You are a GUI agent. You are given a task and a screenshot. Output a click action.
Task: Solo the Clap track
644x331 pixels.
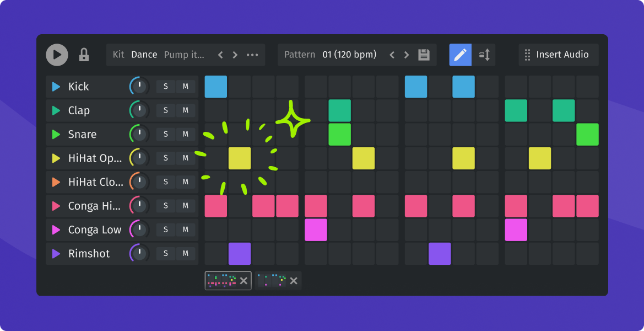pyautogui.click(x=166, y=110)
